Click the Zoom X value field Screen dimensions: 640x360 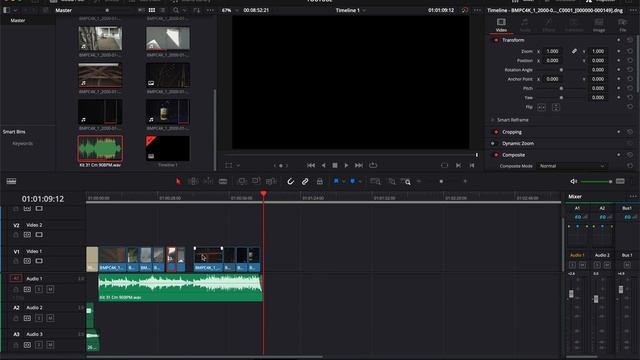coord(553,51)
